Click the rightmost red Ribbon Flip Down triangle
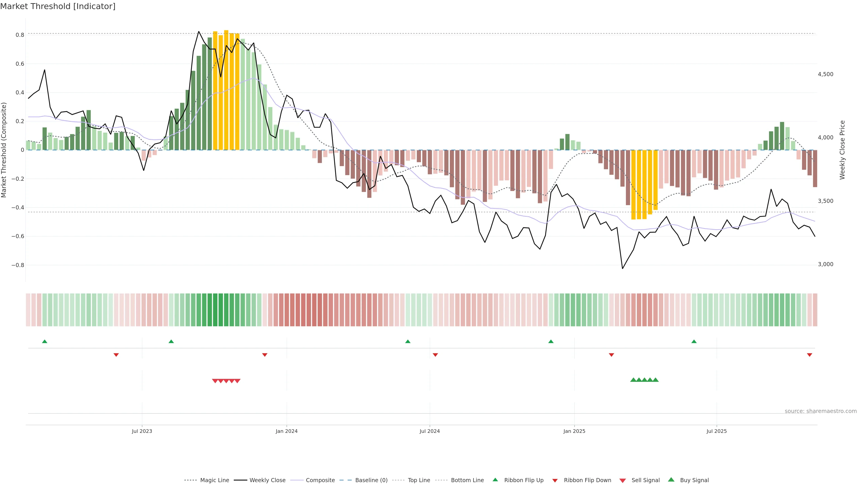Image resolution: width=868 pixels, height=488 pixels. (x=809, y=355)
